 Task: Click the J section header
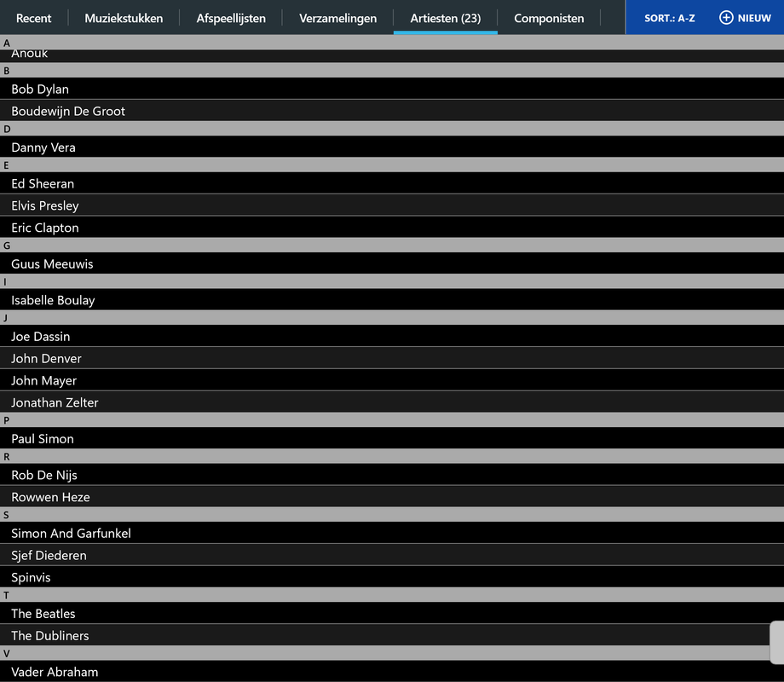click(x=392, y=318)
